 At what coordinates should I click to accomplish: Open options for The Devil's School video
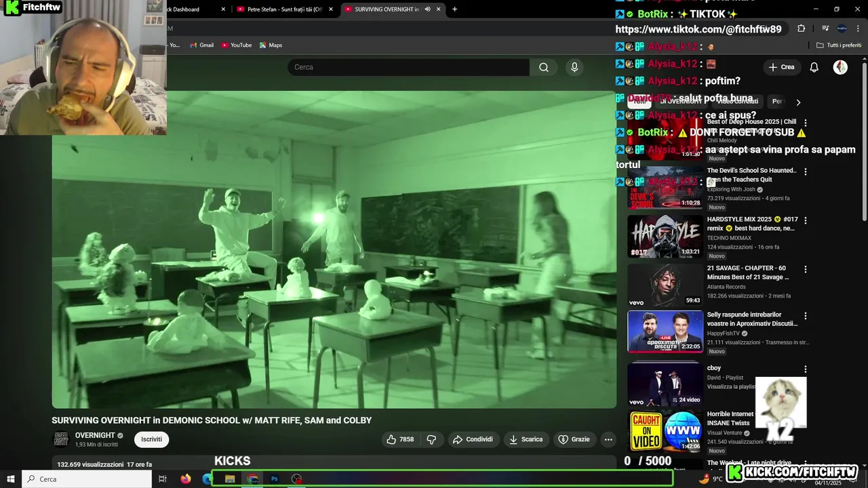coord(806,172)
